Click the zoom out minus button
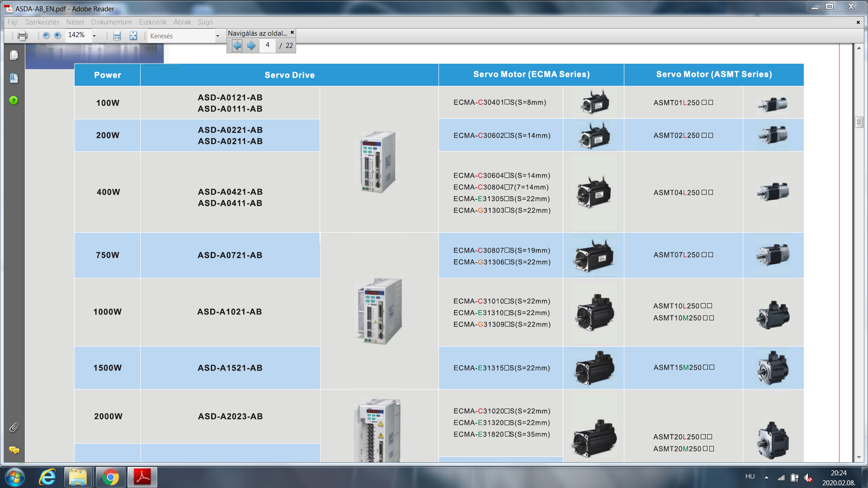Viewport: 868px width, 488px height. pyautogui.click(x=46, y=35)
